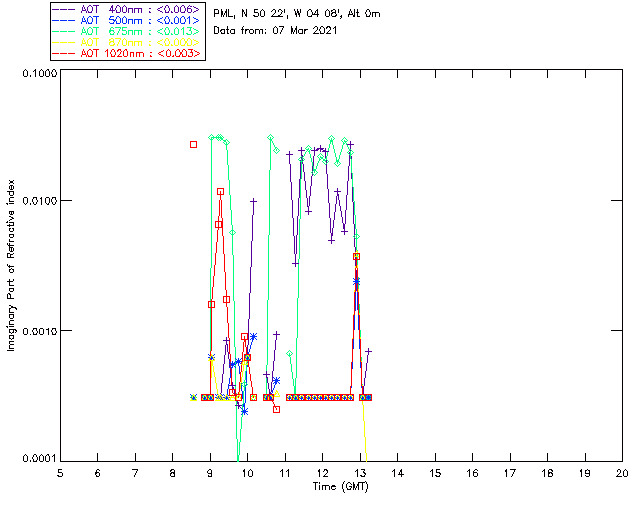This screenshot has width=640, height=512.
Task: Click the 0.0010 y-axis label
Action: pos(40,331)
